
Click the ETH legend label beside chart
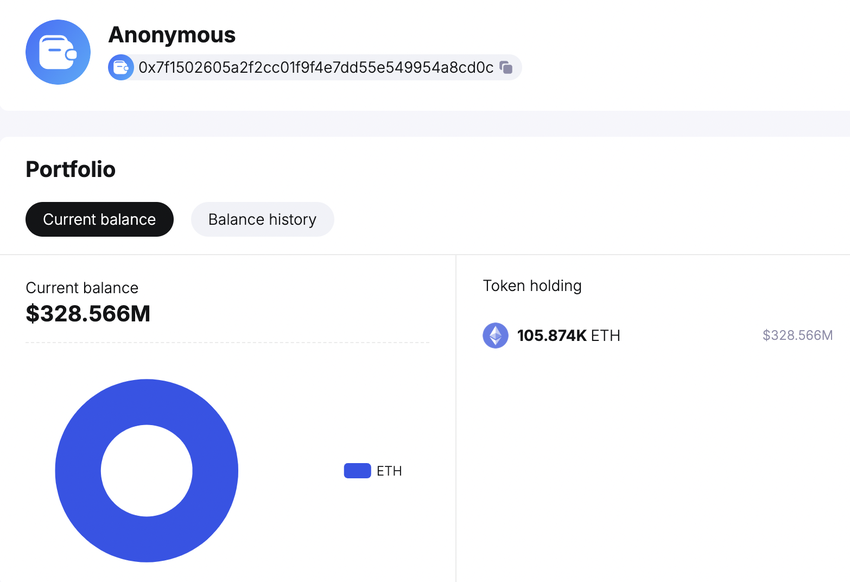389,471
